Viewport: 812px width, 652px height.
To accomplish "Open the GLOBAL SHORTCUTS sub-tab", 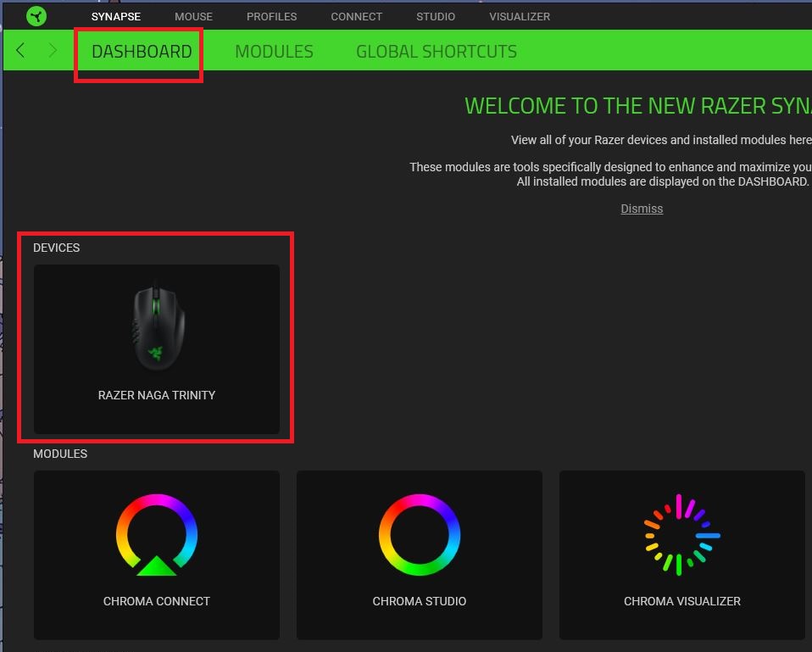I will [437, 51].
